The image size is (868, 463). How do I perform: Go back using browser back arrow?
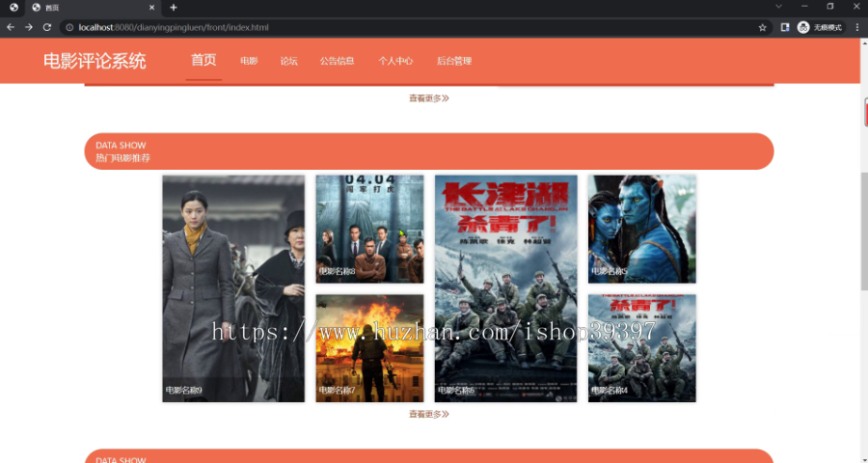tap(11, 27)
